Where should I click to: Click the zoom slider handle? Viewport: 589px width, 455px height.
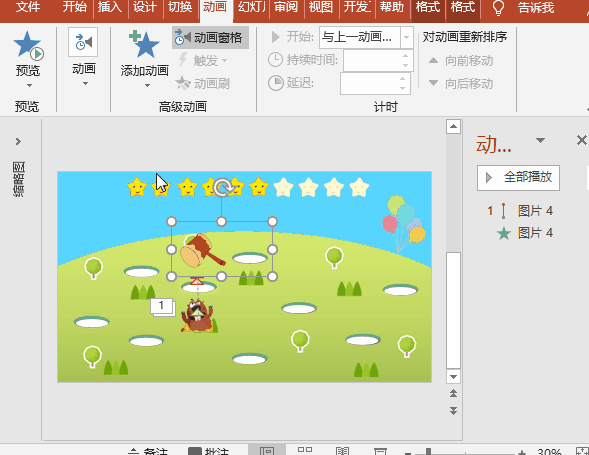click(428, 452)
